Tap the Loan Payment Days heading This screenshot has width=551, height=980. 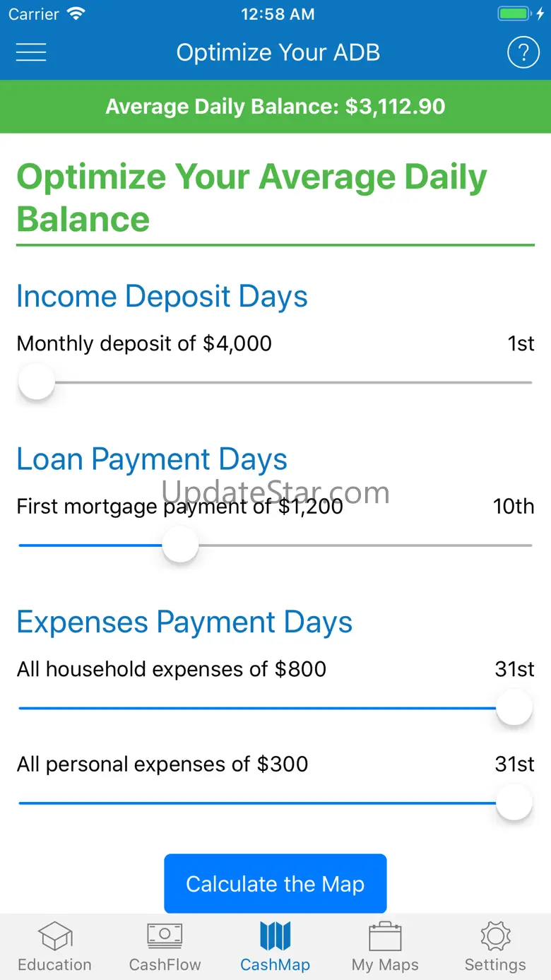pos(152,459)
